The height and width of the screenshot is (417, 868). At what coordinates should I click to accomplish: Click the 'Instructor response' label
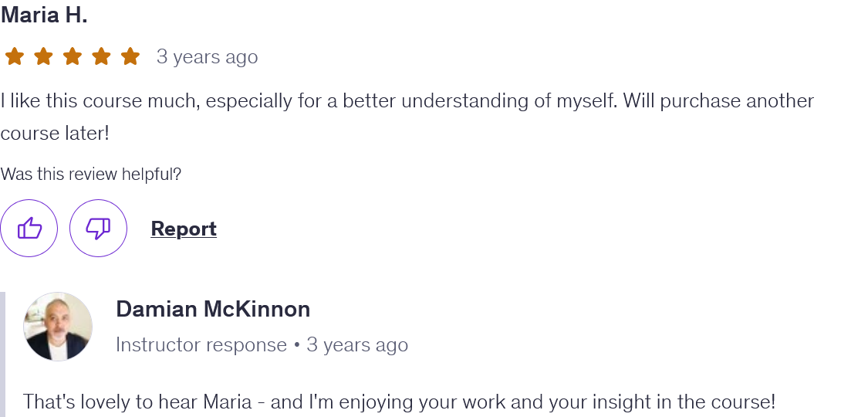click(x=201, y=344)
